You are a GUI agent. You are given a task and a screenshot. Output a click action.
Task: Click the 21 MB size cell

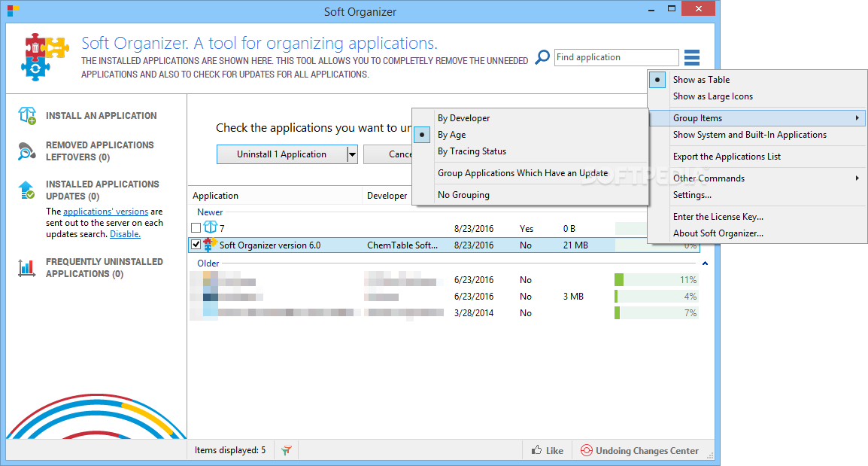point(575,245)
